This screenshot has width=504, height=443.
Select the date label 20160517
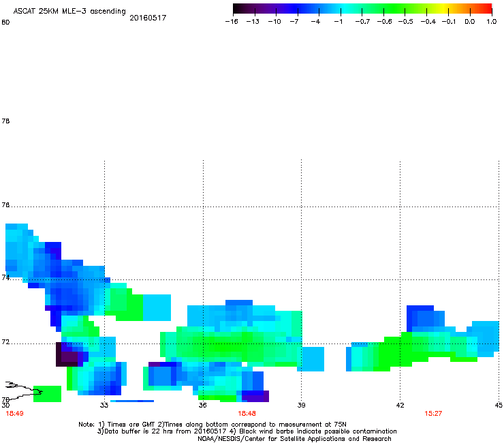(148, 18)
